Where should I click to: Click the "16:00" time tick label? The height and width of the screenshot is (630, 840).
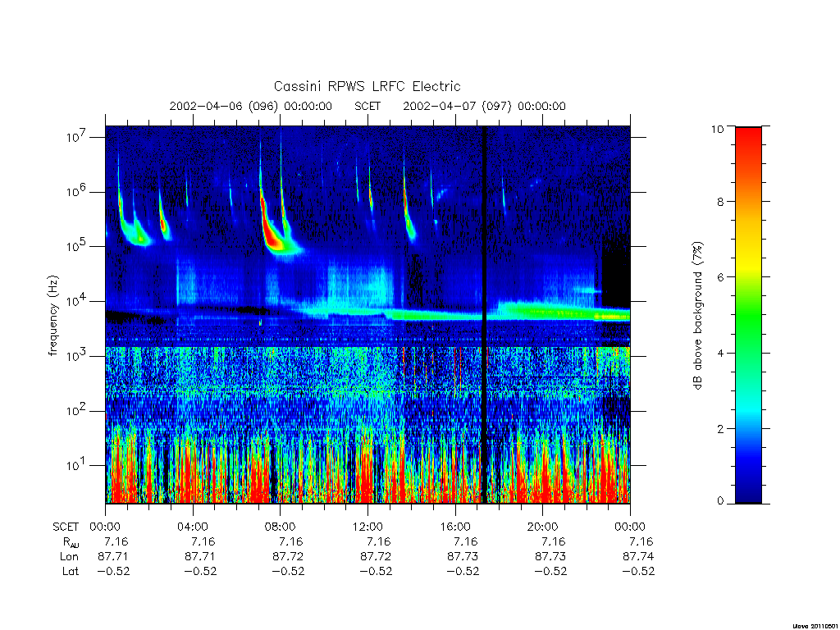click(454, 527)
